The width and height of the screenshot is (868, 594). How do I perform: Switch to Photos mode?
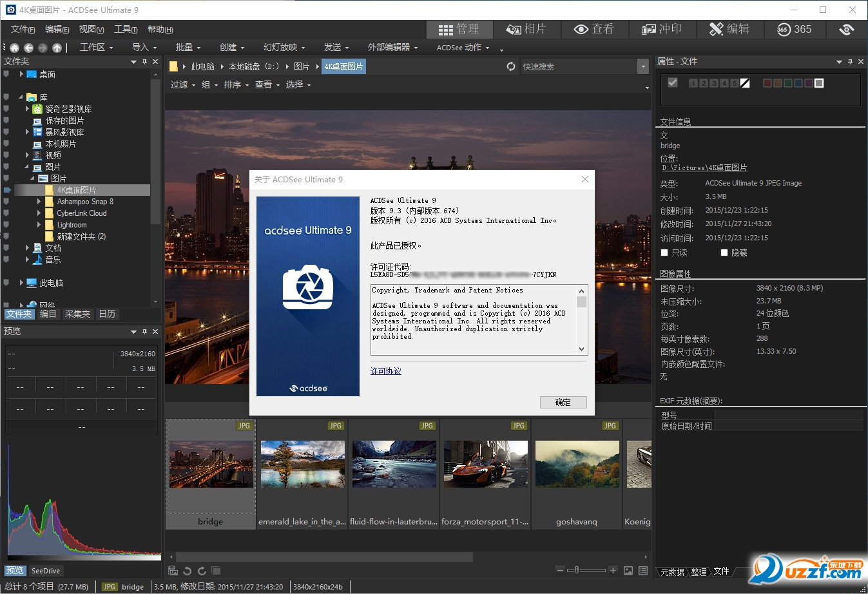[526, 29]
